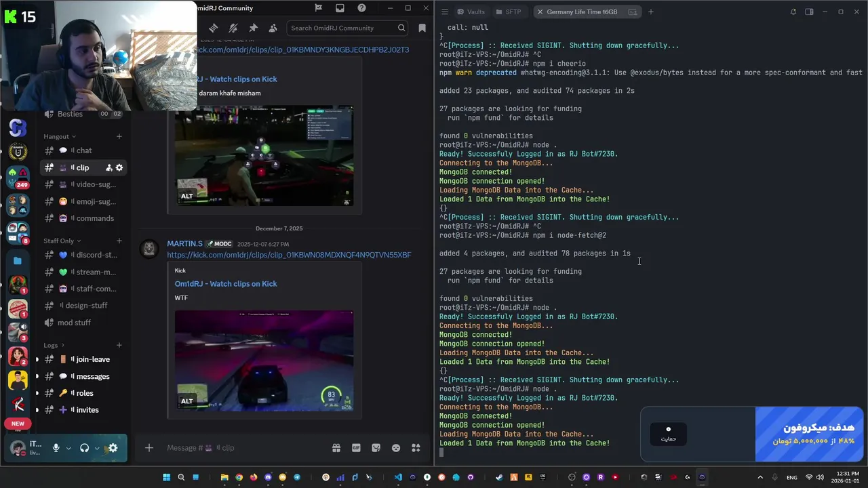Click the Persian support button in overlay
Image resolution: width=868 pixels, height=488 pixels.
click(668, 434)
